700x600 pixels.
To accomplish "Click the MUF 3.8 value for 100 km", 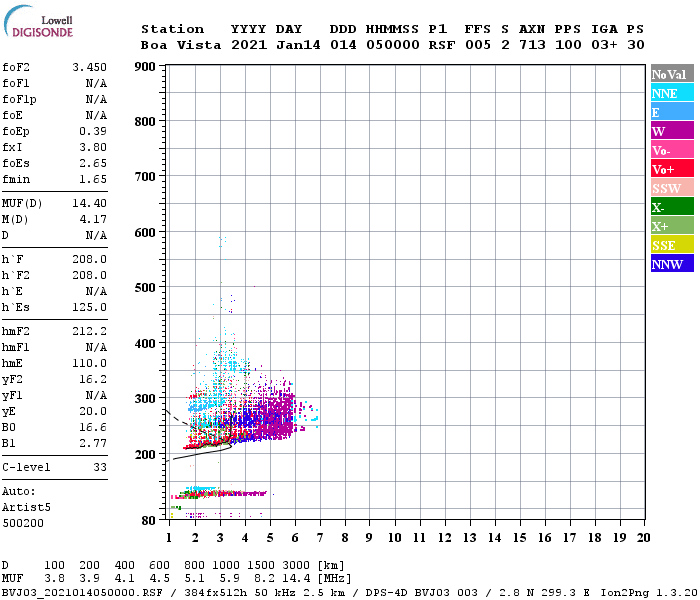I will (54, 579).
